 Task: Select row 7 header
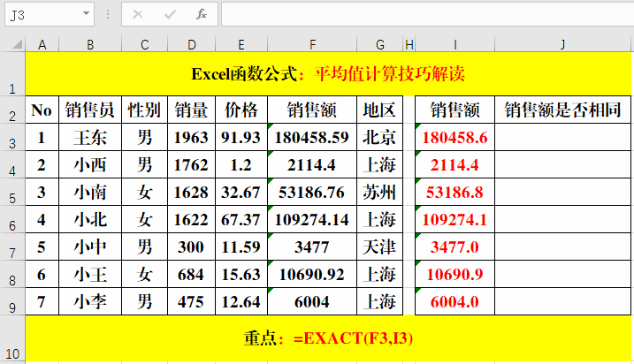12,246
